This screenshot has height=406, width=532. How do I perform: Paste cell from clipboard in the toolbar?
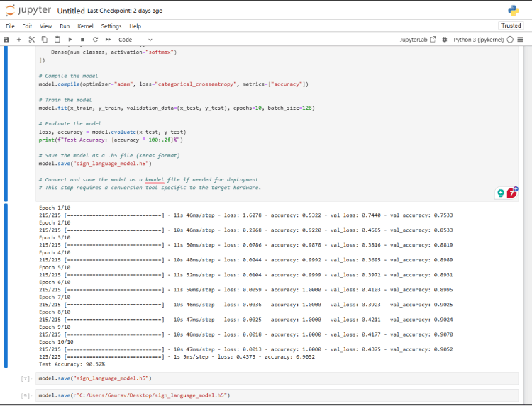57,40
